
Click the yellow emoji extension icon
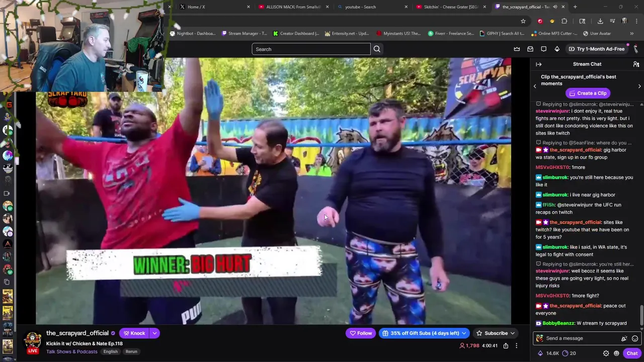[x=552, y=21]
